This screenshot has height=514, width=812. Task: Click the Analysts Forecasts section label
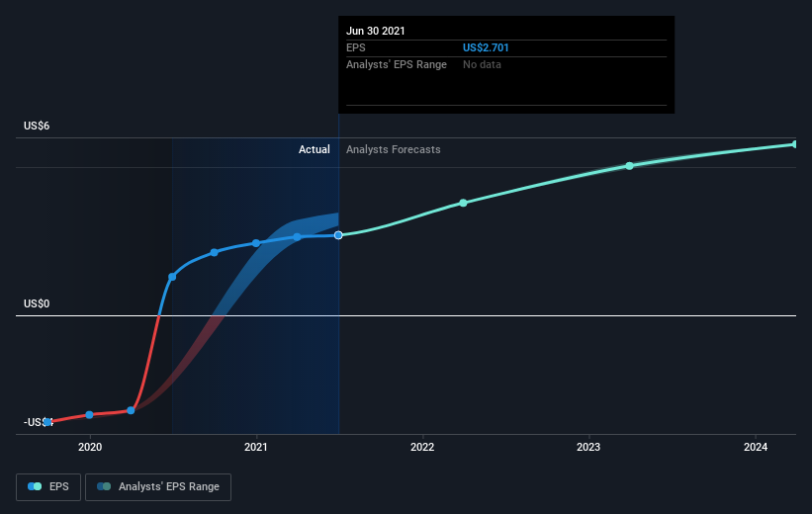(393, 149)
